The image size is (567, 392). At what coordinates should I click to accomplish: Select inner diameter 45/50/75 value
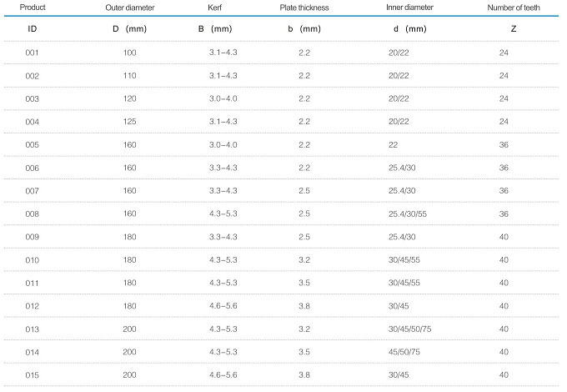point(404,352)
